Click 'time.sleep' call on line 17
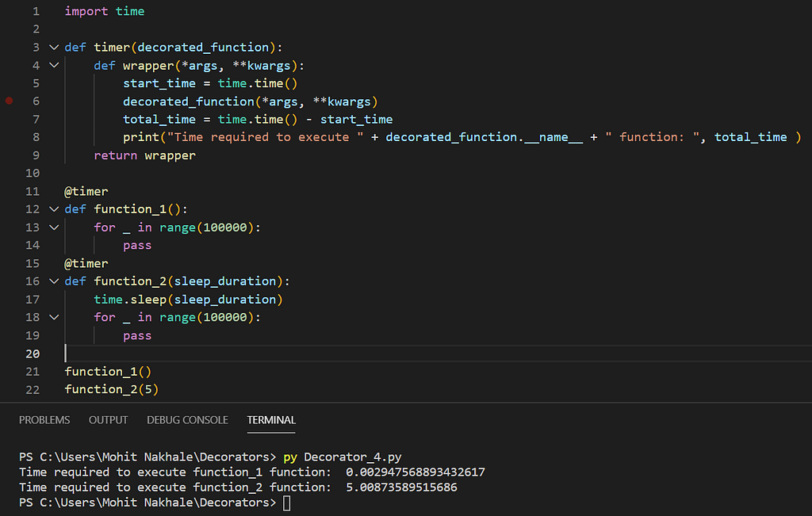This screenshot has height=516, width=812. (x=130, y=299)
